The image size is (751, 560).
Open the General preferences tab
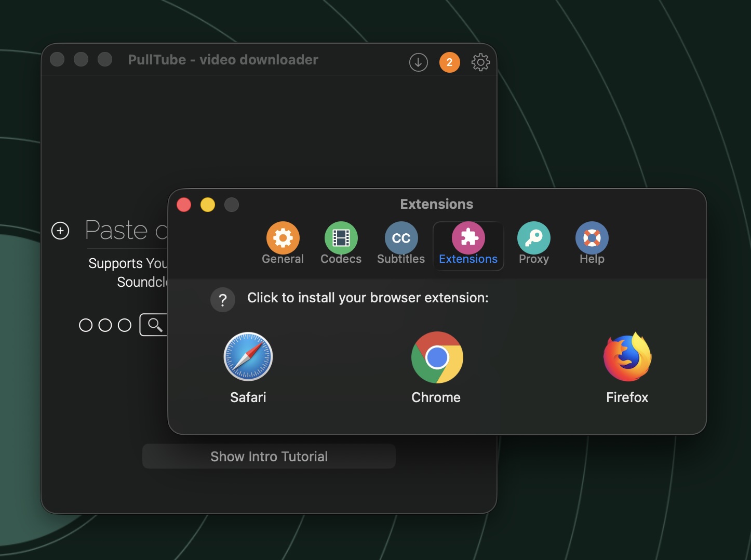click(283, 244)
